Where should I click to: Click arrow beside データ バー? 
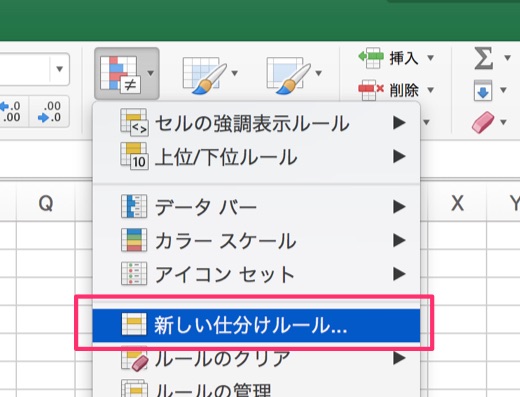tap(399, 207)
